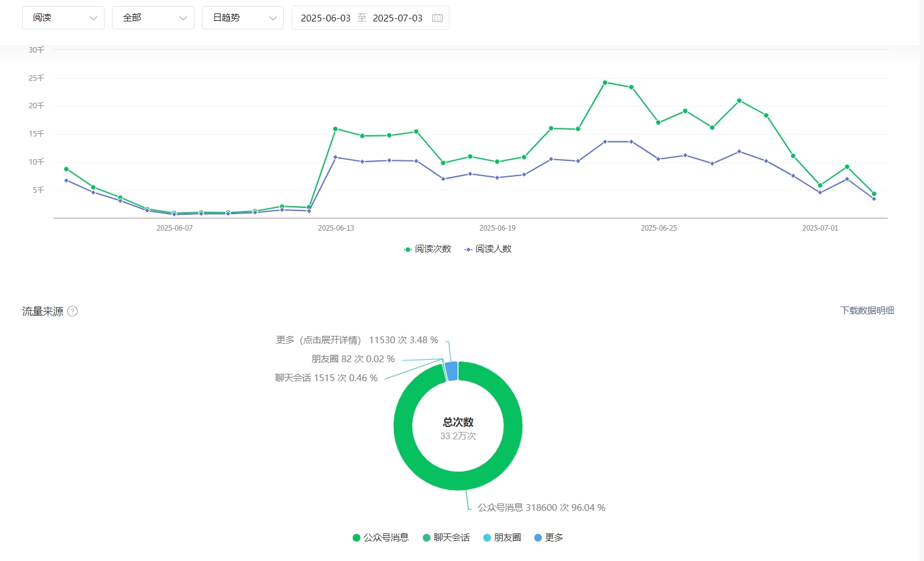Toggle the 公众号消息 pie legend
This screenshot has width=924, height=561.
tap(380, 538)
